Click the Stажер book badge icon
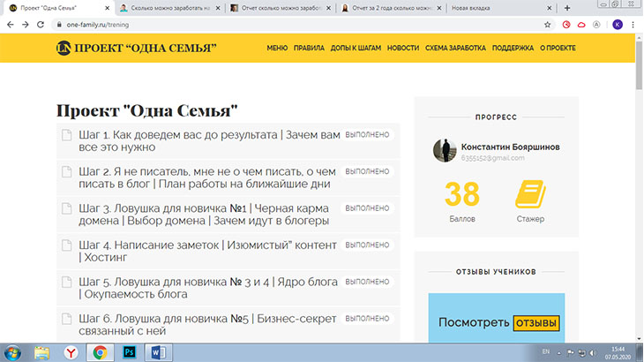This screenshot has width=644, height=362. pyautogui.click(x=530, y=193)
